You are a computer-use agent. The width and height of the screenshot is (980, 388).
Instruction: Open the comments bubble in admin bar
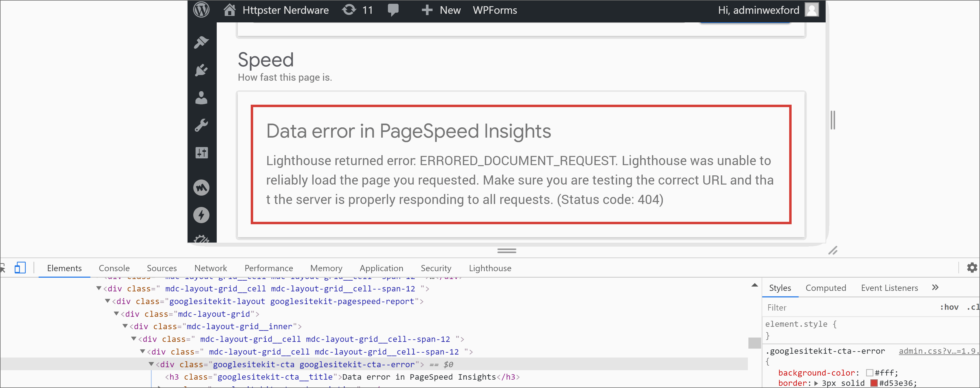393,10
